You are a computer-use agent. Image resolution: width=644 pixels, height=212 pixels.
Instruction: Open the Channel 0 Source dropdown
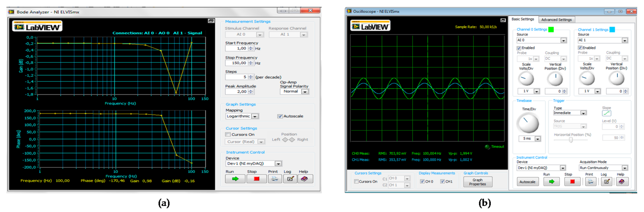click(x=563, y=40)
